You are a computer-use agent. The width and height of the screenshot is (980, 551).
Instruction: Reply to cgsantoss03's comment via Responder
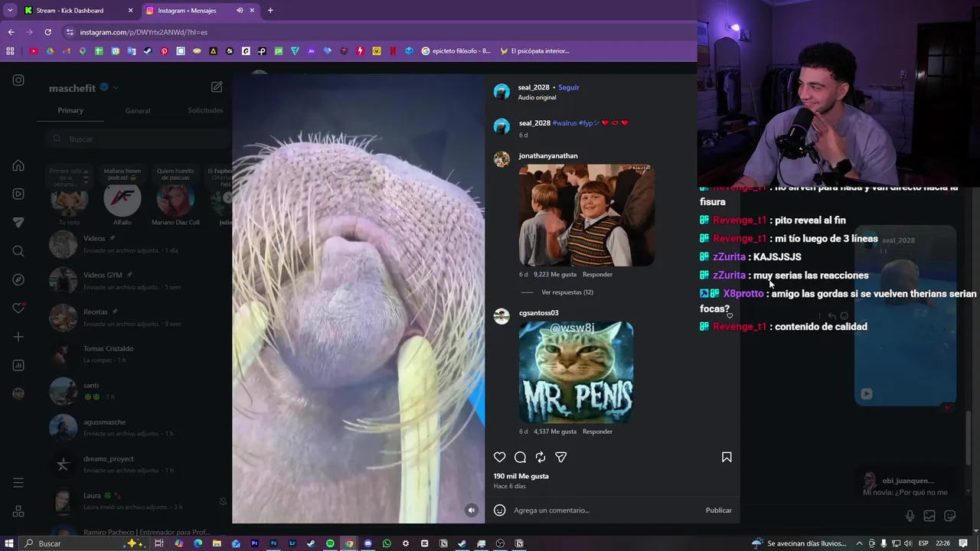(x=597, y=432)
